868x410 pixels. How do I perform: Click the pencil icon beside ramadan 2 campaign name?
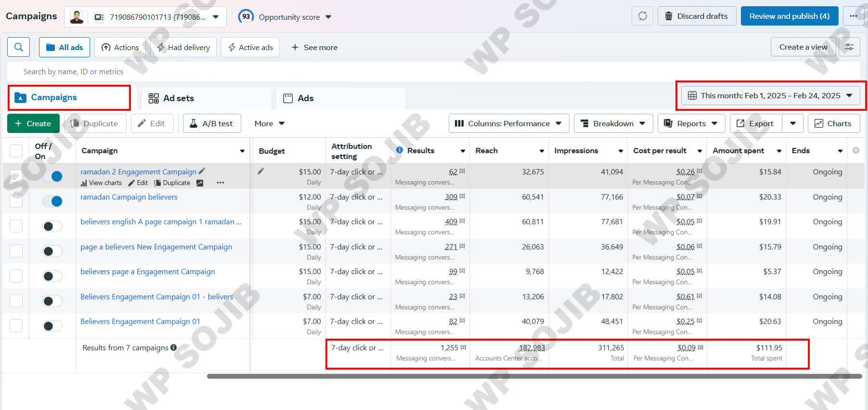click(202, 171)
